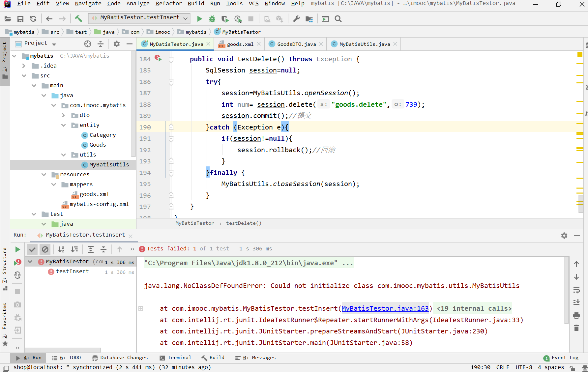This screenshot has height=372, width=588.
Task: Synchronize project with refresh icon
Action: tap(33, 19)
